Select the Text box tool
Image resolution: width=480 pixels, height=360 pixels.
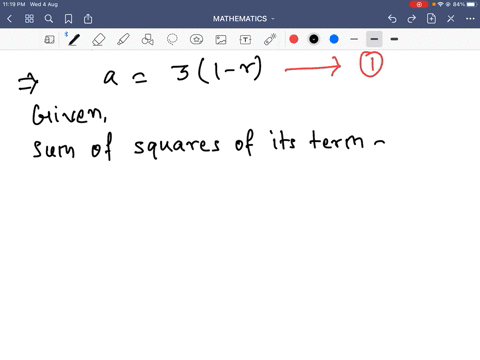tap(245, 40)
